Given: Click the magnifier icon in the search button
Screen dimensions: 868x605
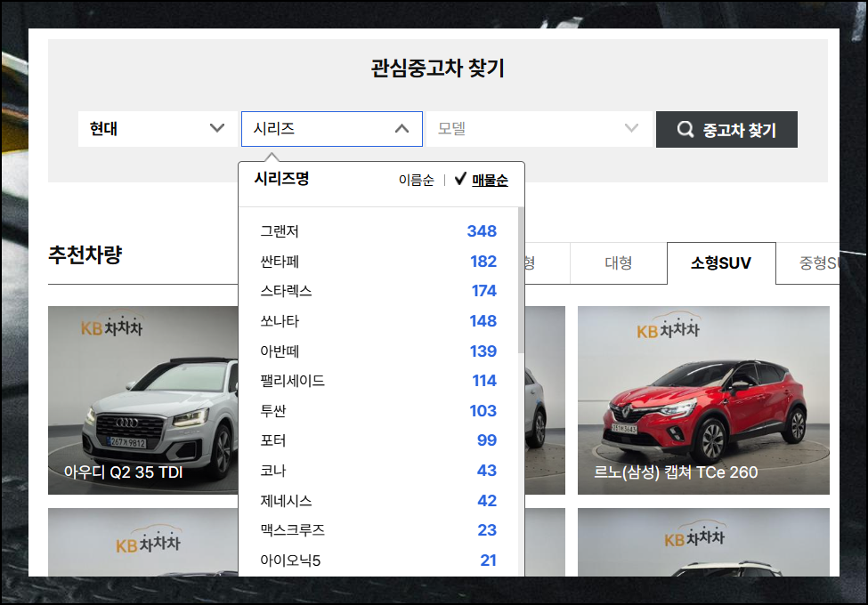Looking at the screenshot, I should tap(685, 129).
